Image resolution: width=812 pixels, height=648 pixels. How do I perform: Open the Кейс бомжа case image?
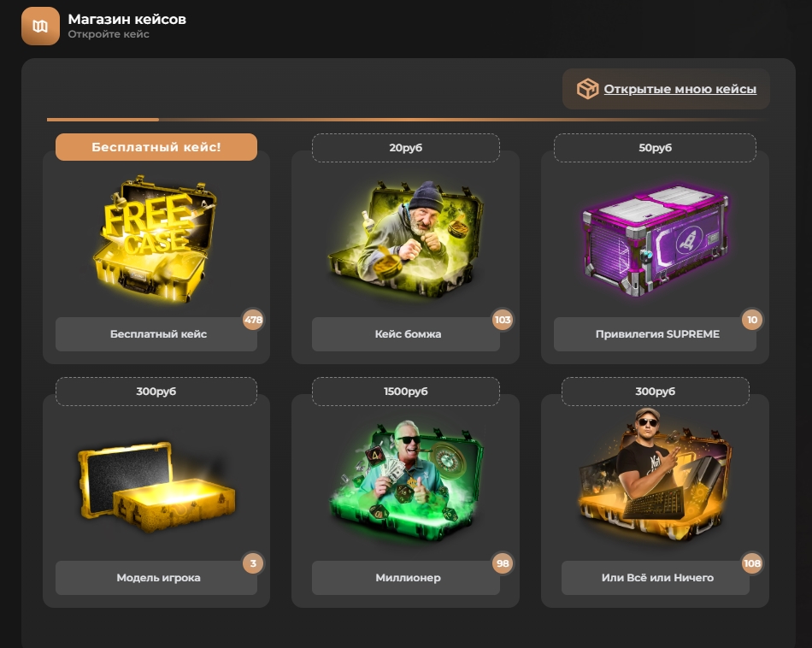(x=406, y=239)
